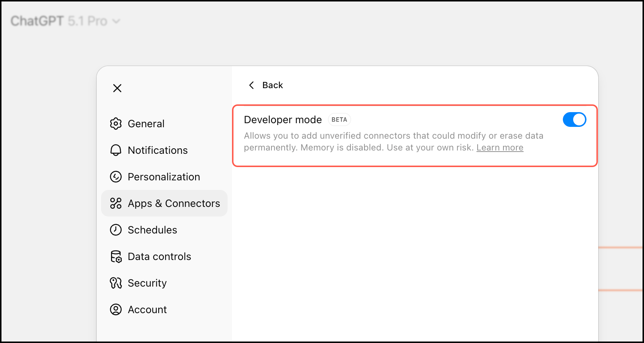644x343 pixels.
Task: Select the Account profile icon
Action: click(x=116, y=309)
